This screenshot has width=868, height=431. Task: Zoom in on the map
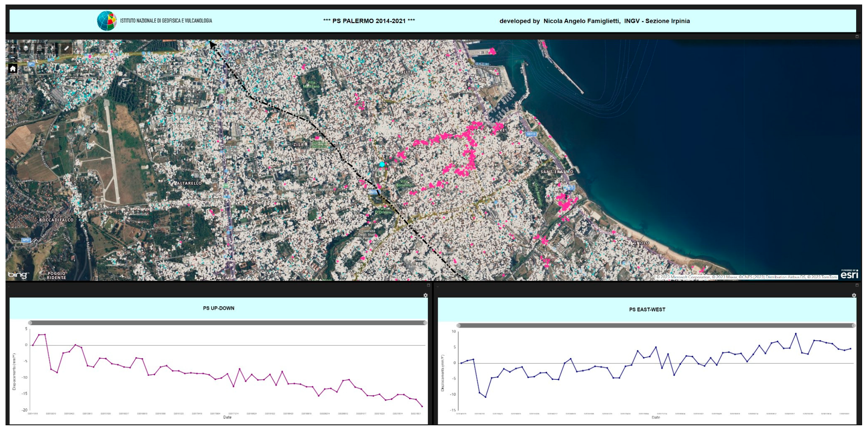click(x=13, y=47)
